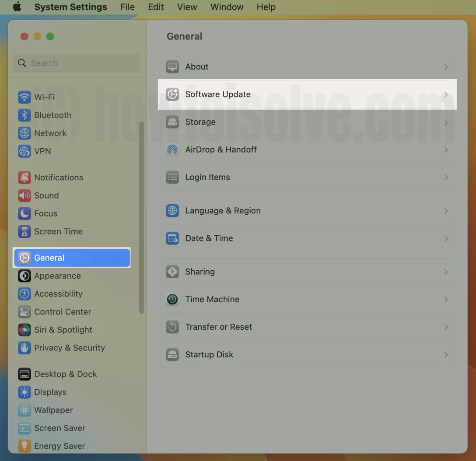Select the Displays sun icon
Image resolution: width=476 pixels, height=461 pixels.
click(24, 392)
